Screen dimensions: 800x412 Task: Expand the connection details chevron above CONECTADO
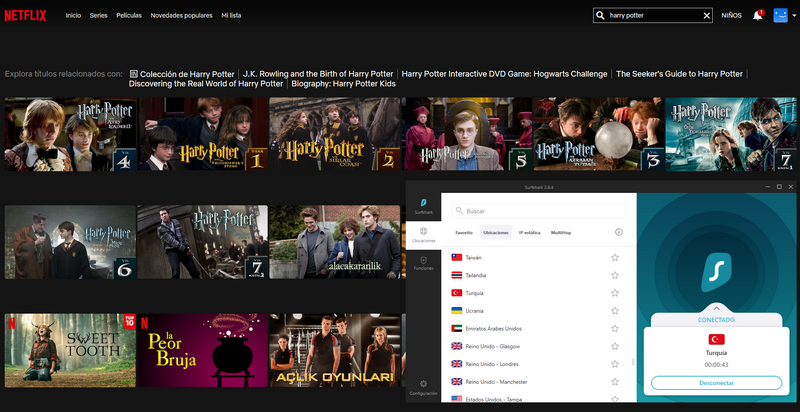716,308
